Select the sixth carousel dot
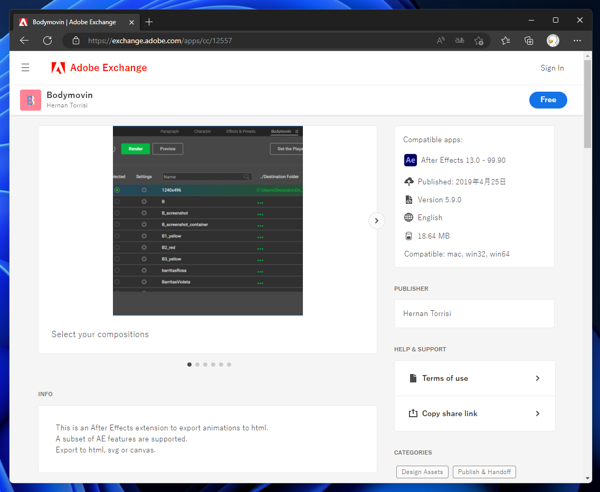 coord(229,365)
